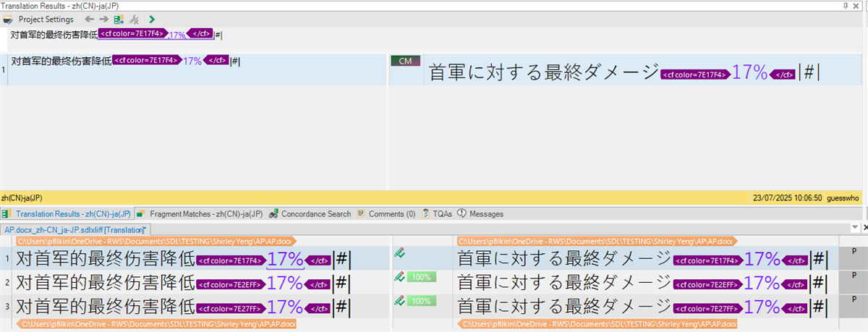The image size is (868, 332).
Task: Click target segment 3 Japanese text in editor
Action: pyautogui.click(x=564, y=306)
